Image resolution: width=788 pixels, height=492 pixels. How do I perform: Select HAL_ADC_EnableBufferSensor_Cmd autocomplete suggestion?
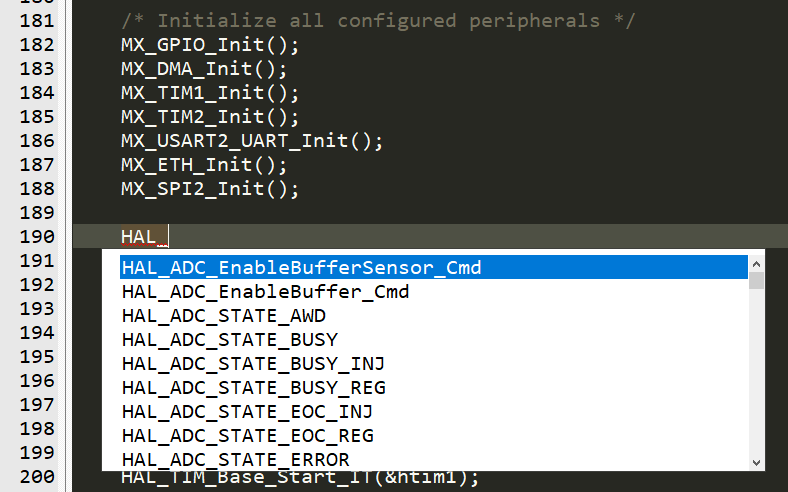pos(434,267)
